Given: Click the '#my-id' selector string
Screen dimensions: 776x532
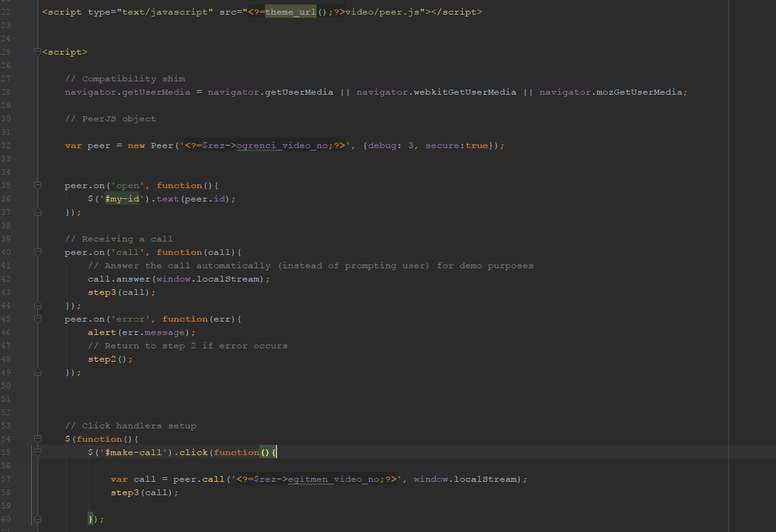Looking at the screenshot, I should coord(122,199).
